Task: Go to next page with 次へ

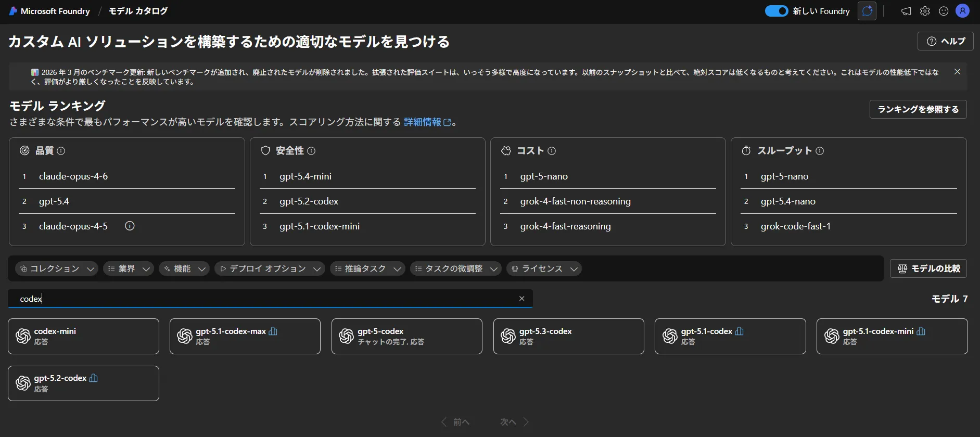Action: pos(515,422)
